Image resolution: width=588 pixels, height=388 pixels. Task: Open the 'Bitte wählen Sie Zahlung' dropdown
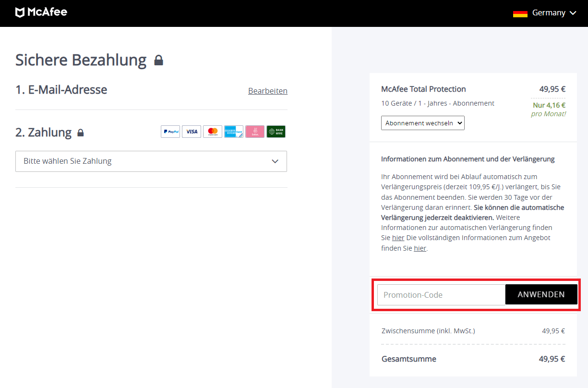tap(151, 161)
